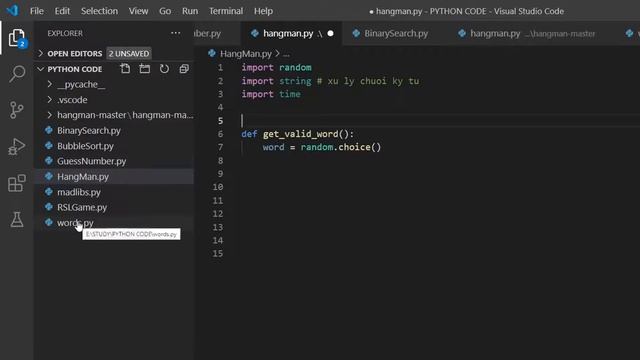Open Explorer more actions ellipsis
Image resolution: width=640 pixels, height=360 pixels.
176,33
